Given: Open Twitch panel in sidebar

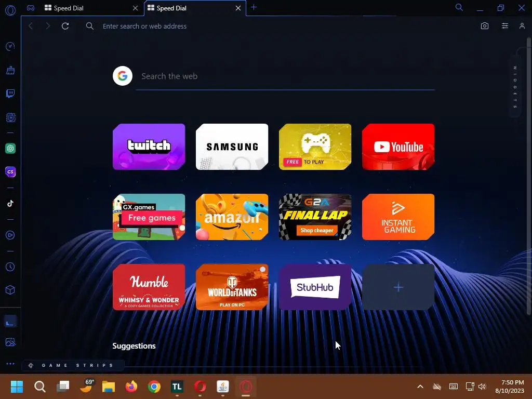Looking at the screenshot, I should (10, 94).
